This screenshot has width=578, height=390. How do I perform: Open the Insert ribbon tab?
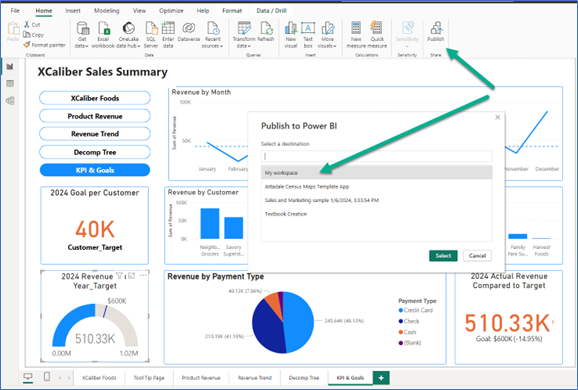[x=73, y=11]
